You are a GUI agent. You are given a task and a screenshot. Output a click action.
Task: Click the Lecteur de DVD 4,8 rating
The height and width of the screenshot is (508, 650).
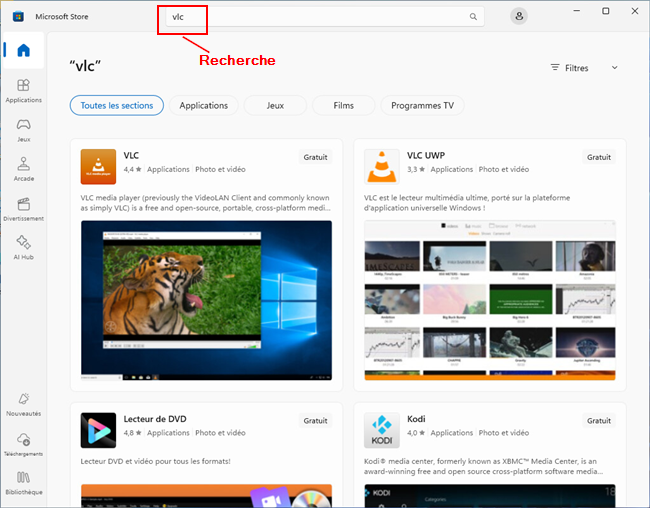[x=133, y=433]
